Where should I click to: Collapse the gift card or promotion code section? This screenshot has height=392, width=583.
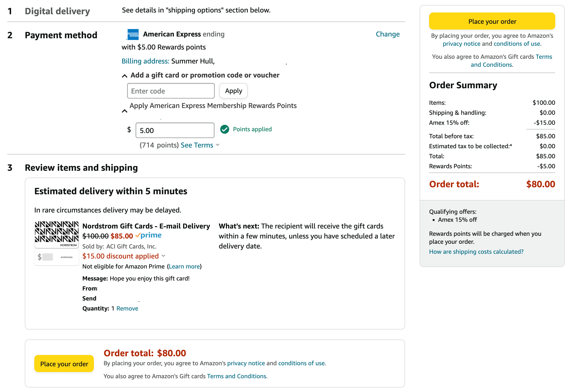pos(124,76)
